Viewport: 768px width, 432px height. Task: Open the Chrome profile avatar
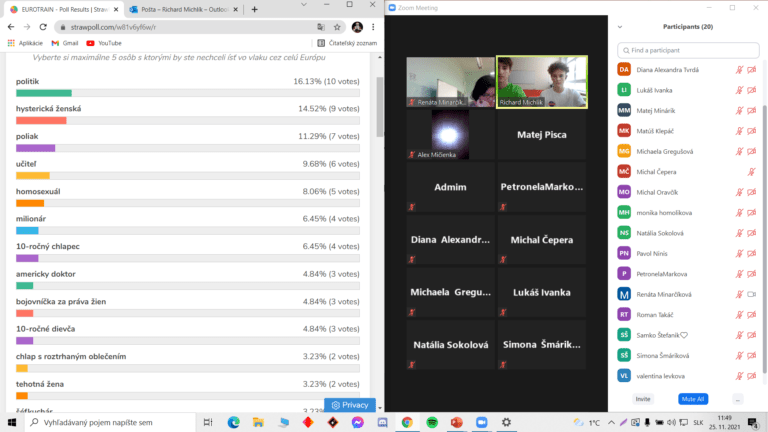pyautogui.click(x=357, y=27)
